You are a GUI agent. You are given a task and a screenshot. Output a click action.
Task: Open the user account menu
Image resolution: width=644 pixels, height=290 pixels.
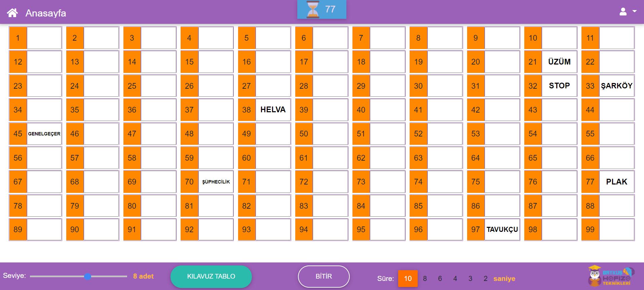point(628,12)
